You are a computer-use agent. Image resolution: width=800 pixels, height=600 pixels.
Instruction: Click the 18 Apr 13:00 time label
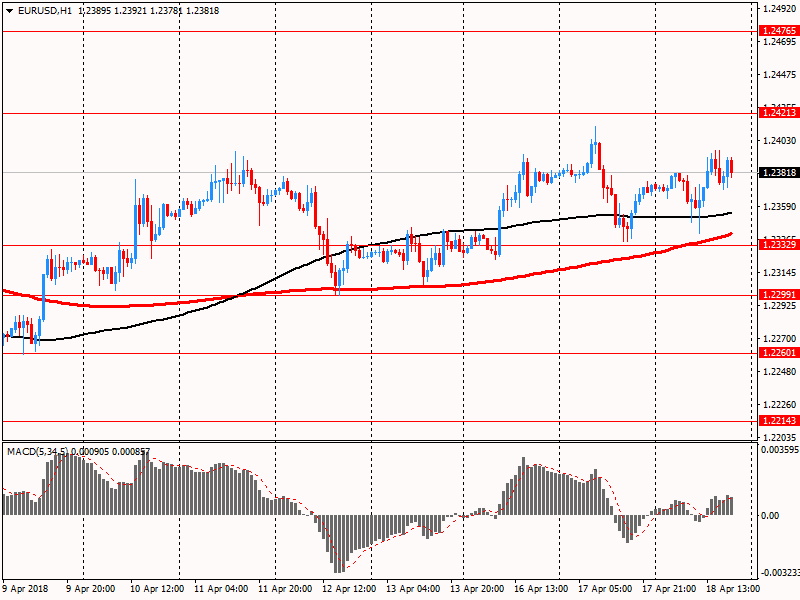tap(733, 588)
